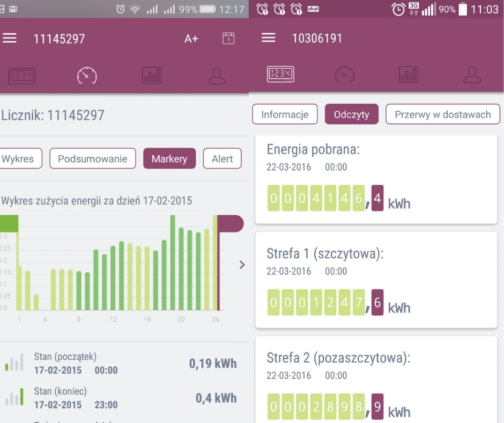This screenshot has height=423, width=504.
Task: Open hamburger menu beside meter 11145297
Action: click(10, 38)
